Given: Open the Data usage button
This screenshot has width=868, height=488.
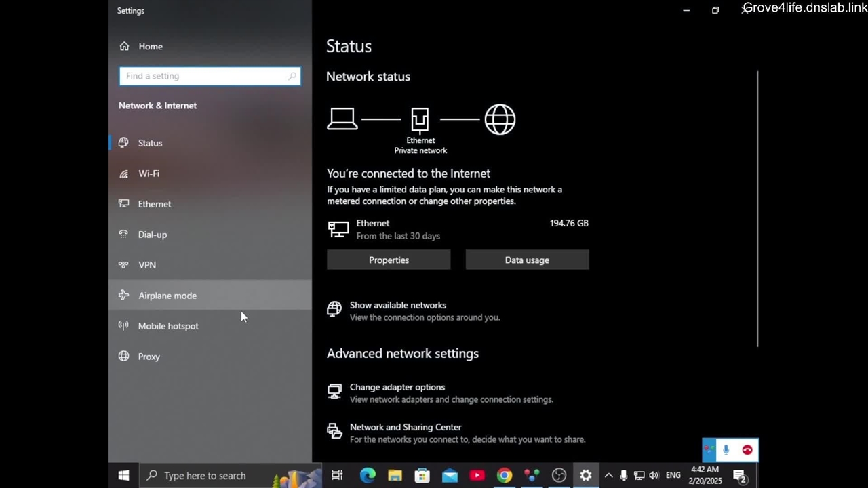Looking at the screenshot, I should pyautogui.click(x=527, y=260).
